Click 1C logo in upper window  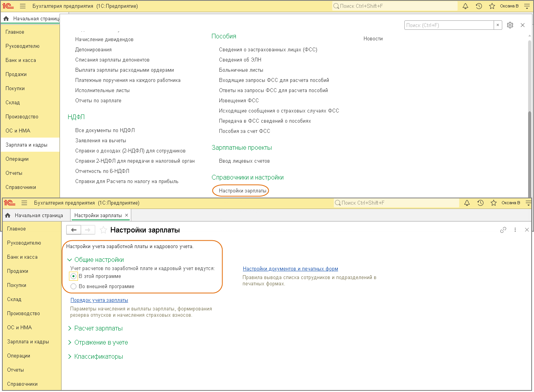coord(8,6)
